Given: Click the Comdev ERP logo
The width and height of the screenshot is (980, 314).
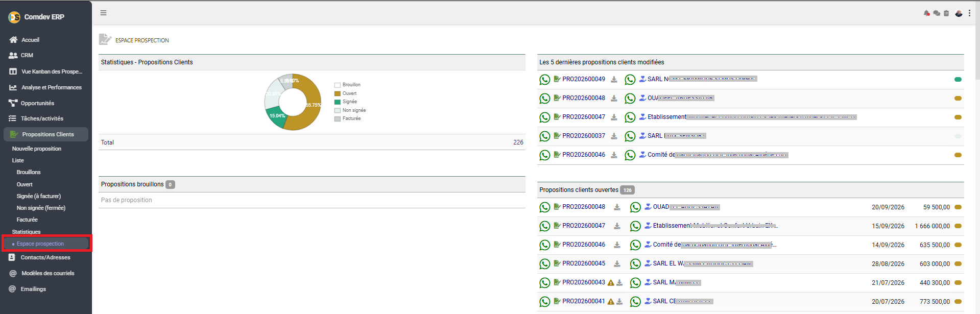Looking at the screenshot, I should click(x=14, y=17).
